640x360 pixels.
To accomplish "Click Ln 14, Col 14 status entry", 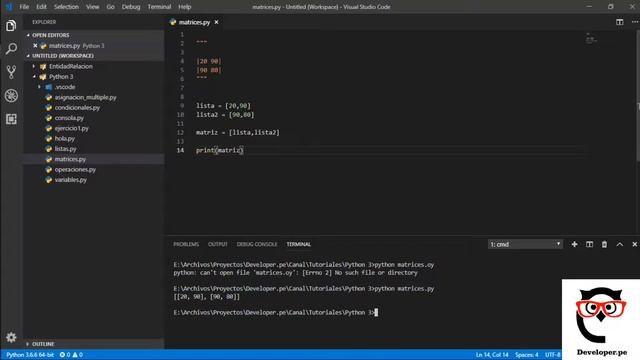I will [492, 355].
